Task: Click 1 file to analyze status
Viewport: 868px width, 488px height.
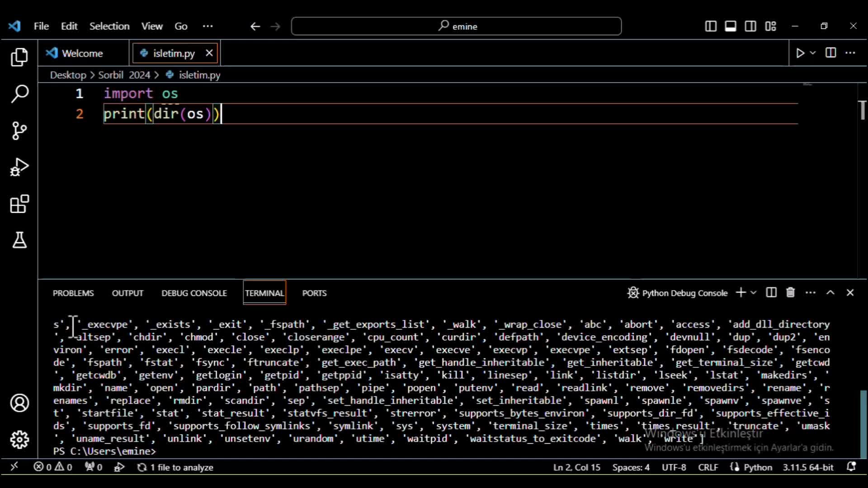Action: pyautogui.click(x=175, y=467)
